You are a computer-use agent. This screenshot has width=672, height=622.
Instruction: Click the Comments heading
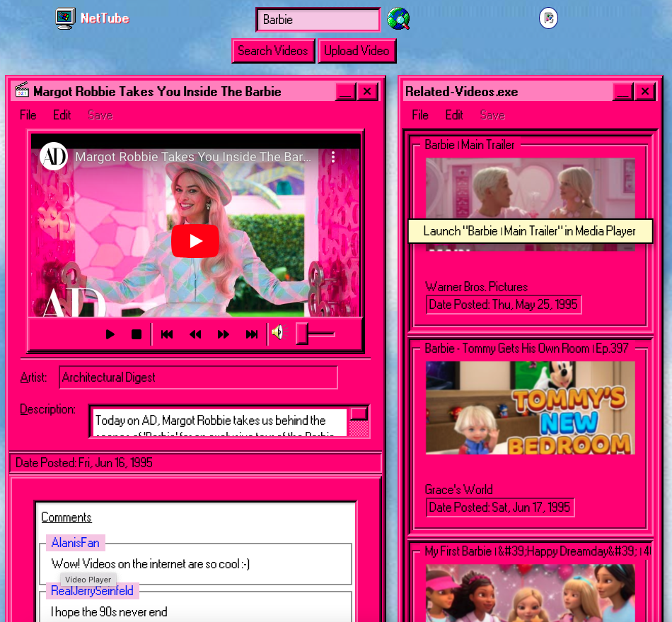click(66, 517)
